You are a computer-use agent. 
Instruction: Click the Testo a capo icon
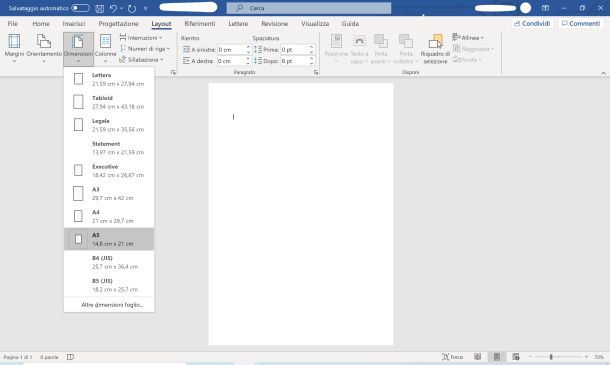[x=359, y=41]
